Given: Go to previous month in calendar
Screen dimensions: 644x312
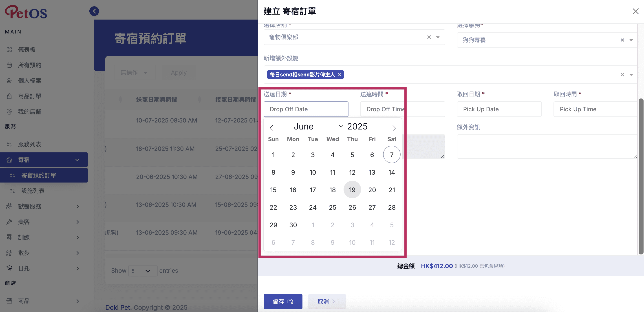Looking at the screenshot, I should coord(271,128).
